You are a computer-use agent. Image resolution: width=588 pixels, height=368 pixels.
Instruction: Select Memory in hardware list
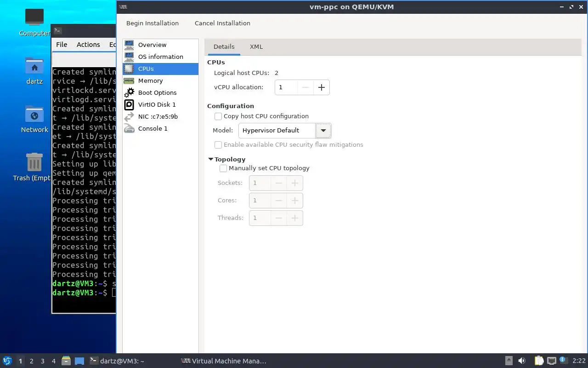[x=160, y=80]
